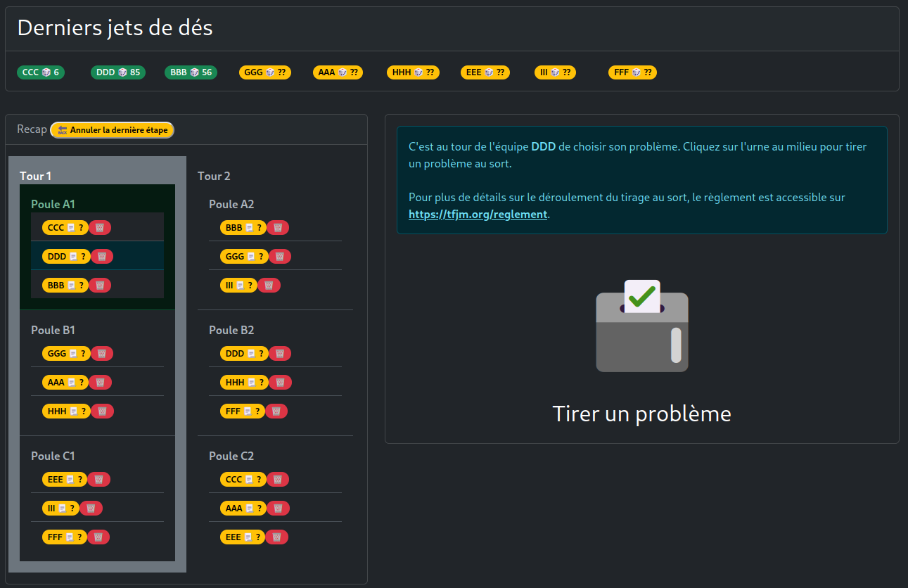Click the Tour 2 column heading
908x588 pixels.
(213, 176)
